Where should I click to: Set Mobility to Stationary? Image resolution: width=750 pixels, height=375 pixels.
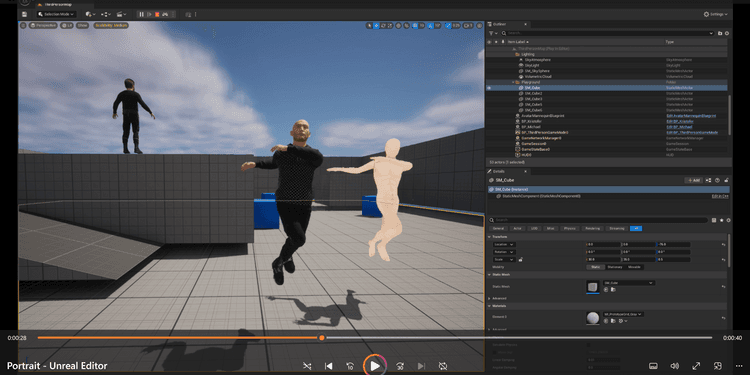[x=615, y=267]
